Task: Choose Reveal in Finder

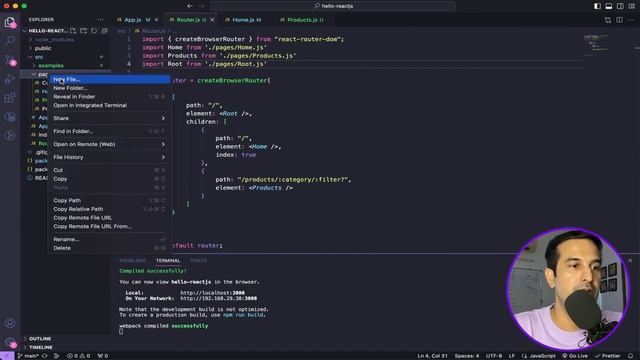Action: [x=109, y=97]
